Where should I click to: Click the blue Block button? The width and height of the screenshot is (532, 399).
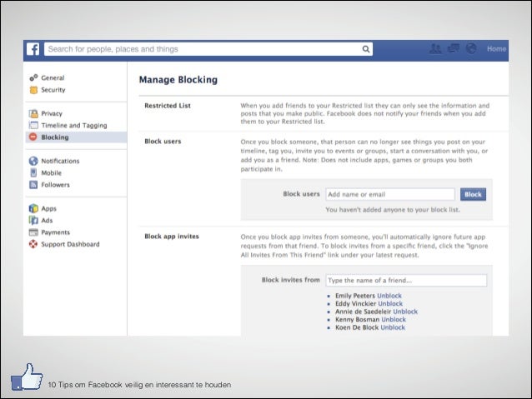coord(473,194)
